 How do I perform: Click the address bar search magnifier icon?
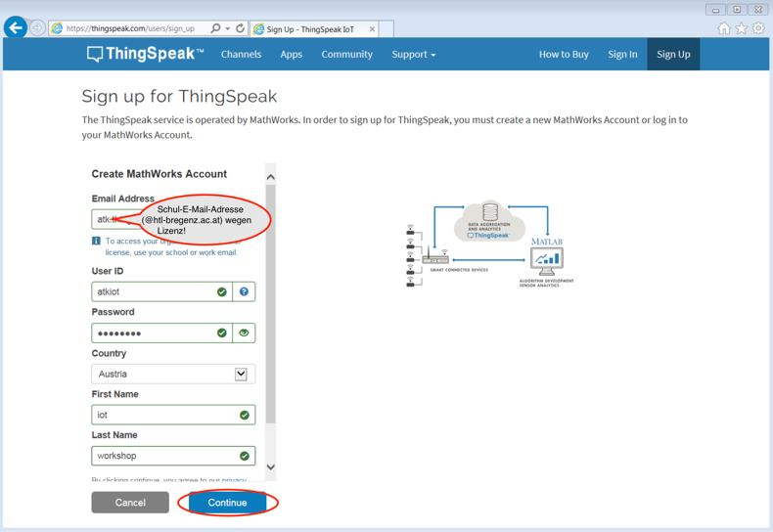click(215, 28)
